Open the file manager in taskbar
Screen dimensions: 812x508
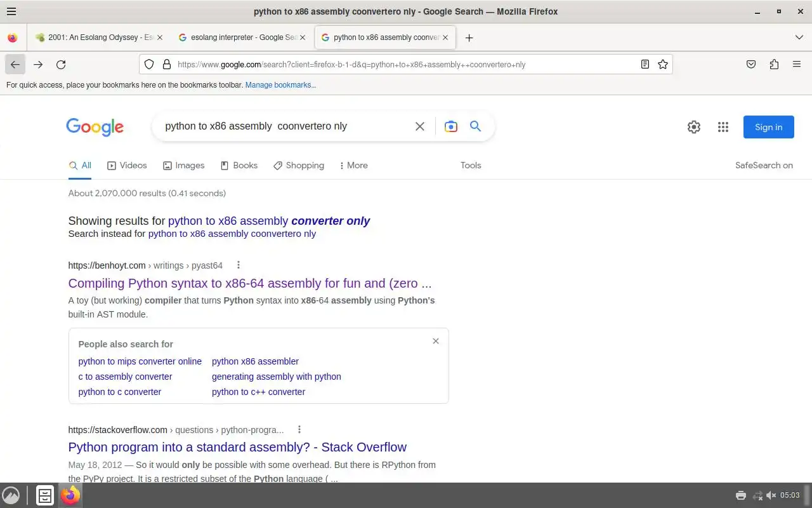[44, 495]
